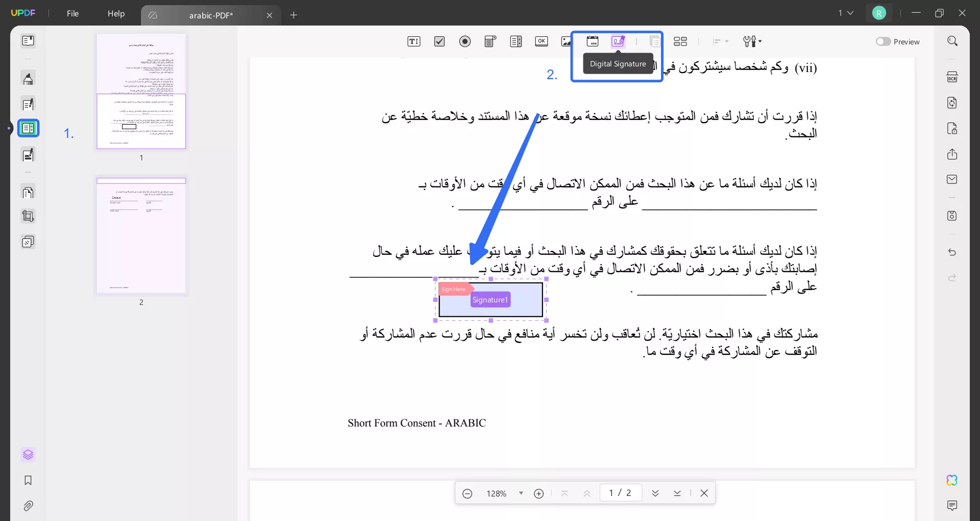
Task: Insert a Text Input field
Action: 414,41
